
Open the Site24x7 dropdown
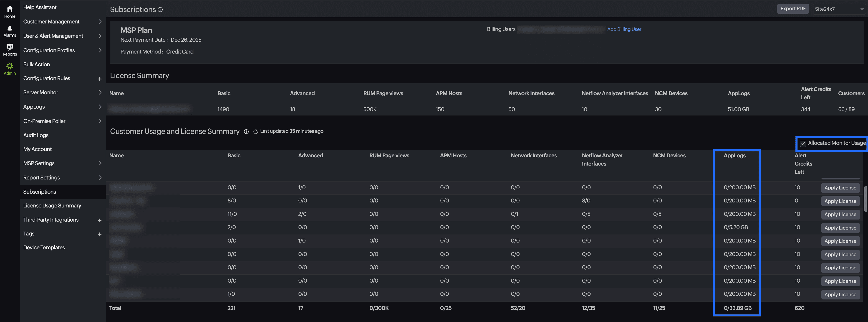[839, 9]
